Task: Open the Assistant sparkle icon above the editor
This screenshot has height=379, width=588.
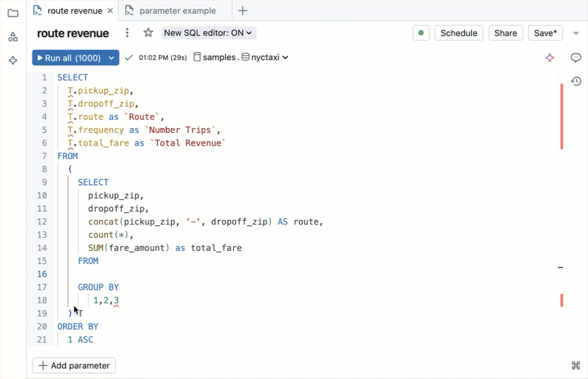Action: 549,58
